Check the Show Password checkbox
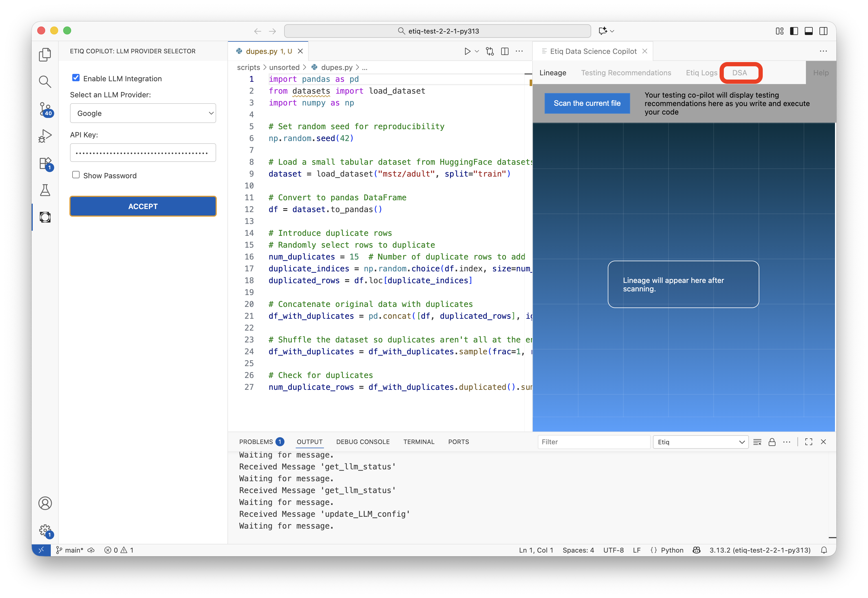The width and height of the screenshot is (868, 598). [76, 175]
